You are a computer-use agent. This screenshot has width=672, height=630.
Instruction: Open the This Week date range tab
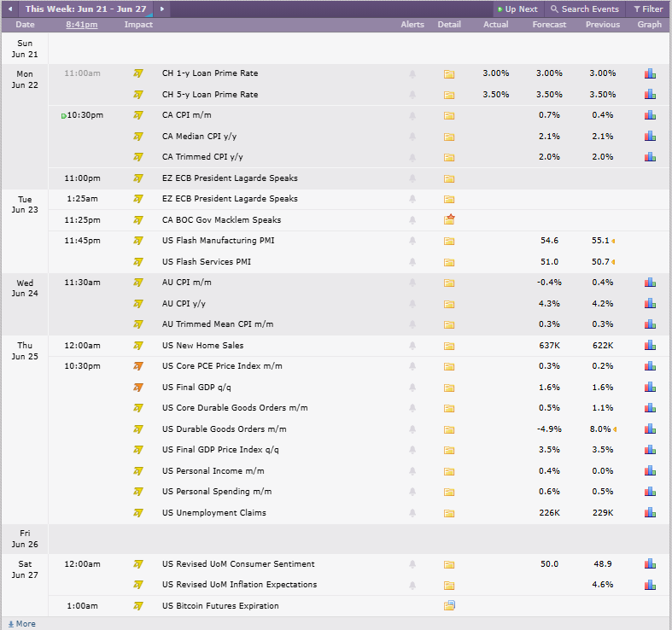(x=85, y=9)
